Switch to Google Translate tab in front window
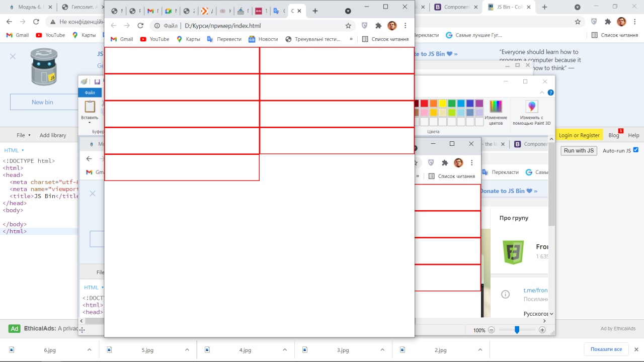644x362 pixels. click(277, 11)
